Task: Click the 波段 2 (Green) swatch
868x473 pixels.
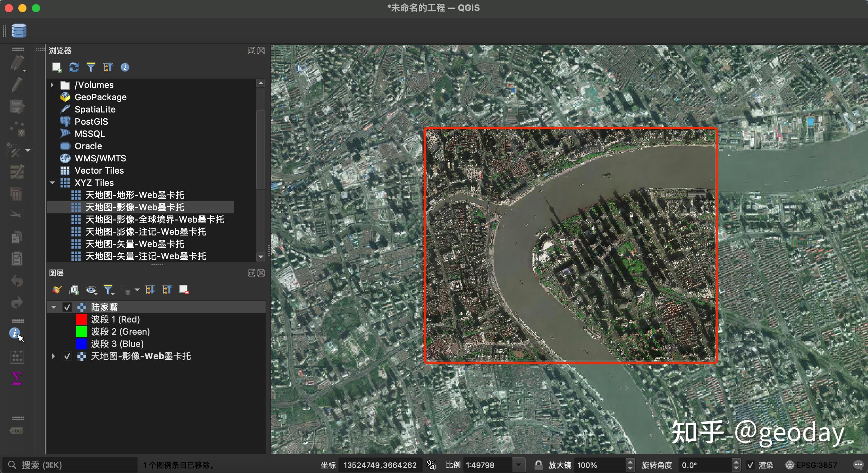Action: [81, 332]
